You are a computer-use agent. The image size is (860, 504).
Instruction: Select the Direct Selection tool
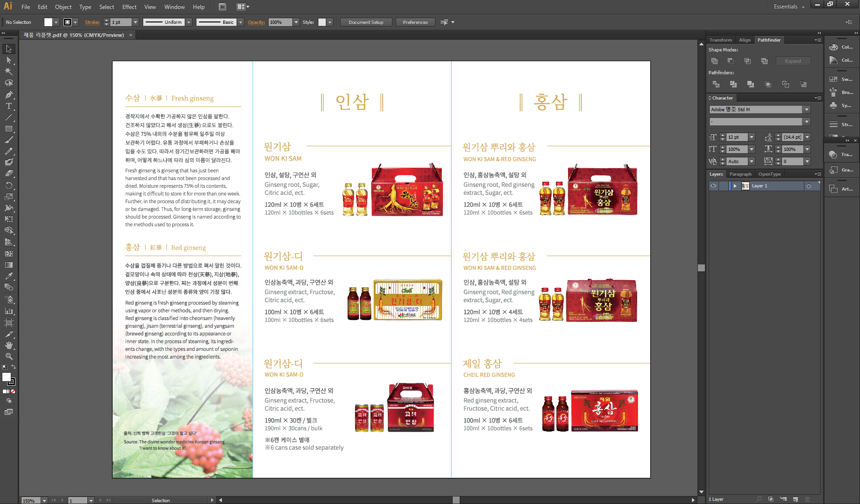pyautogui.click(x=9, y=60)
